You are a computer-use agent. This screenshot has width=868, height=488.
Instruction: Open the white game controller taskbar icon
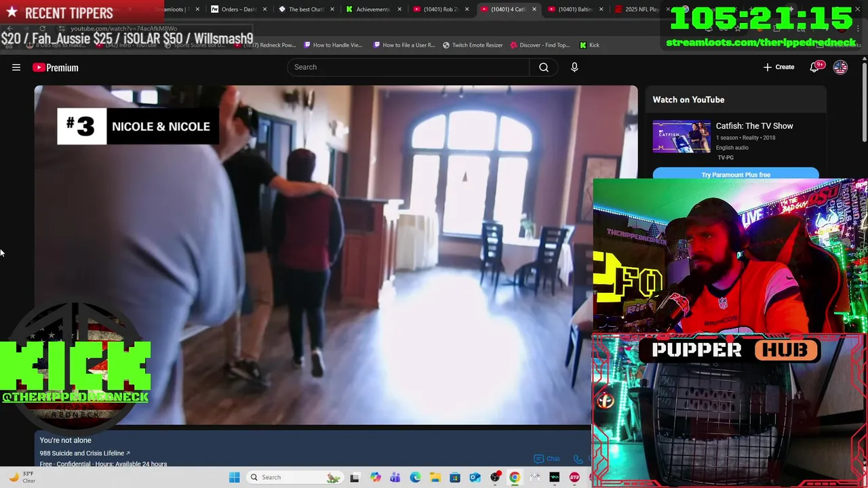[534, 477]
